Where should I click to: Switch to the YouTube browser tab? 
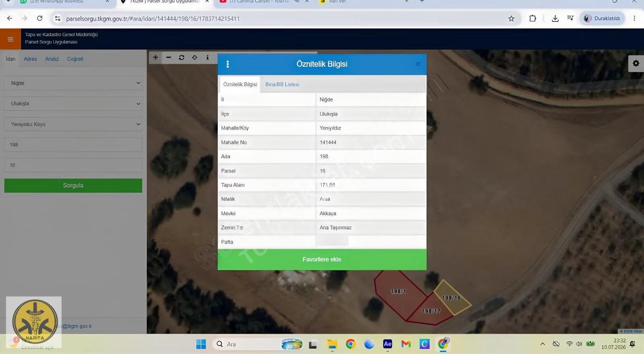pos(264,2)
